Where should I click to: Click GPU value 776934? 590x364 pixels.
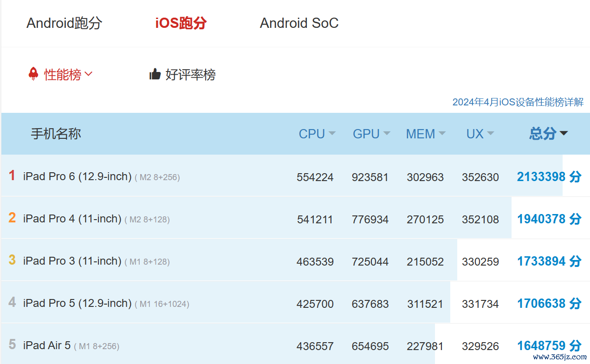[370, 220]
